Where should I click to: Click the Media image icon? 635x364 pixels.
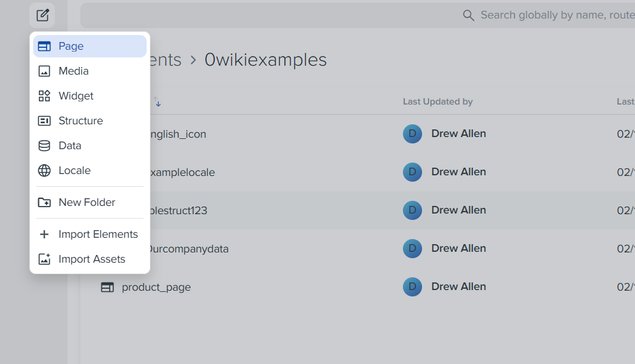point(44,71)
